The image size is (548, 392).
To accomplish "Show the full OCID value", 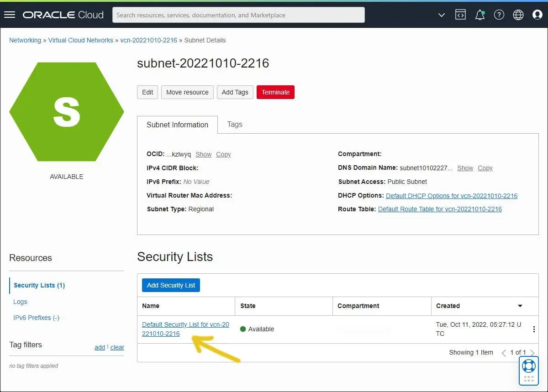I will pyautogui.click(x=204, y=154).
